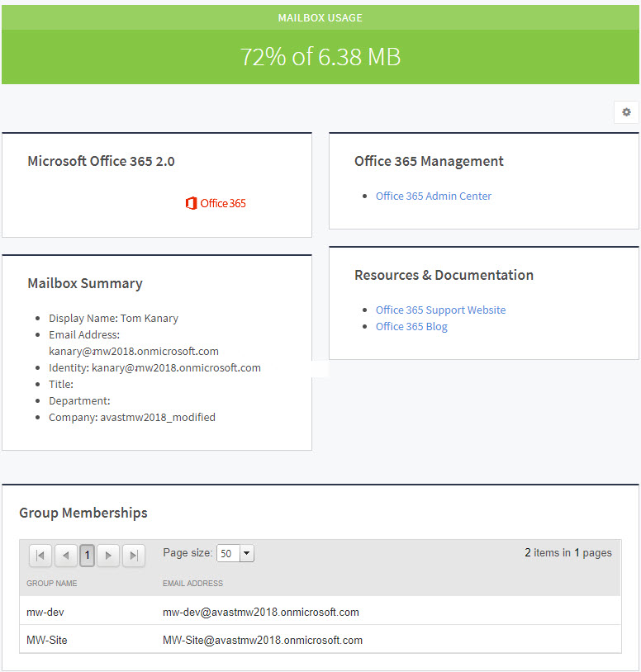This screenshot has width=641, height=672.
Task: Select the mw-dev group name cell
Action: pos(45,612)
